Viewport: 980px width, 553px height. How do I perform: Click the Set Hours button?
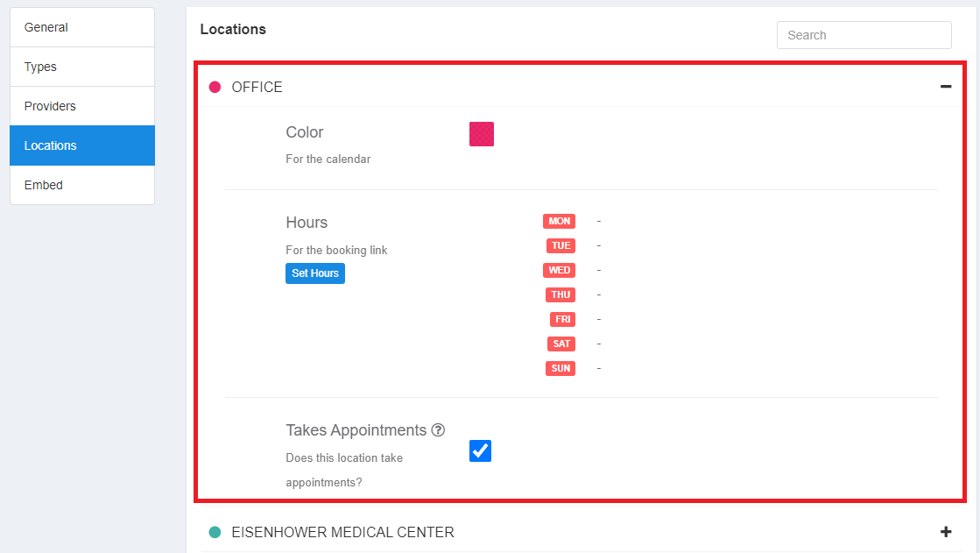[x=315, y=273]
